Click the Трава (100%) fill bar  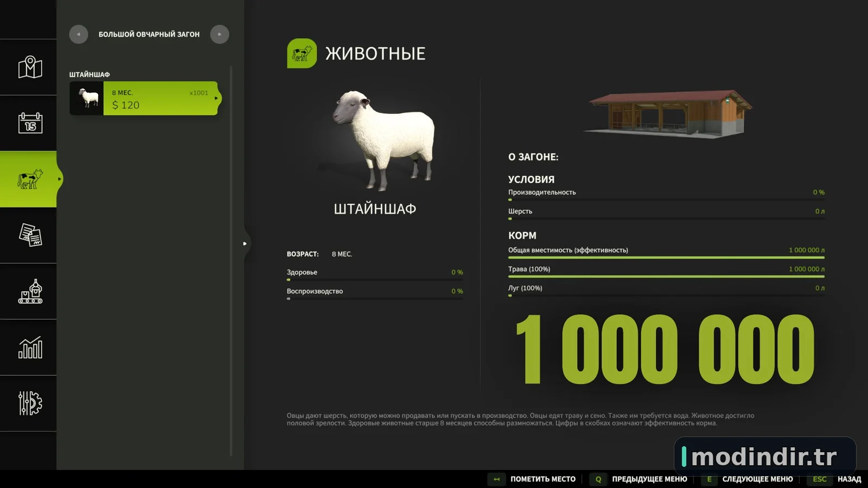pos(666,277)
